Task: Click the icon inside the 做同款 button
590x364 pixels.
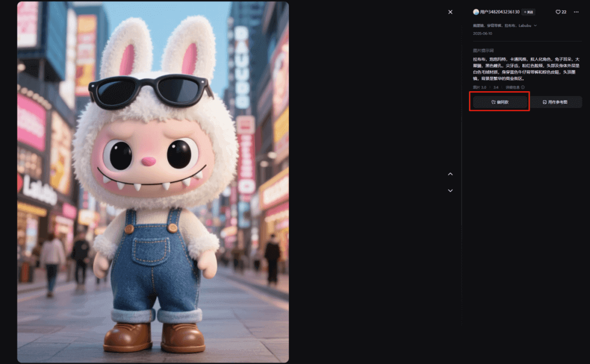Action: 493,102
